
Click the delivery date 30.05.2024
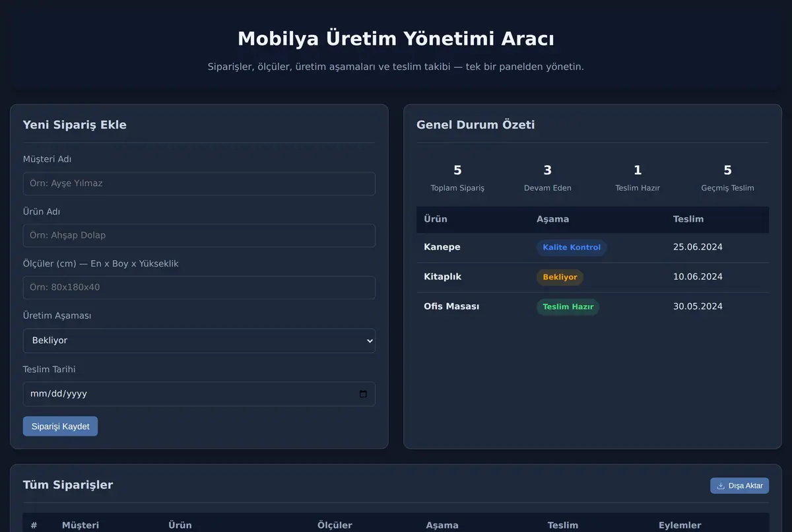(x=698, y=306)
